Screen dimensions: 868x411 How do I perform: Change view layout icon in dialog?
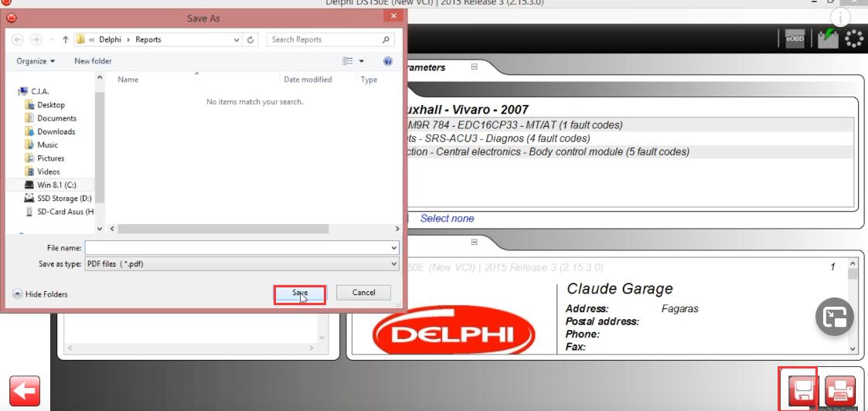tap(348, 61)
